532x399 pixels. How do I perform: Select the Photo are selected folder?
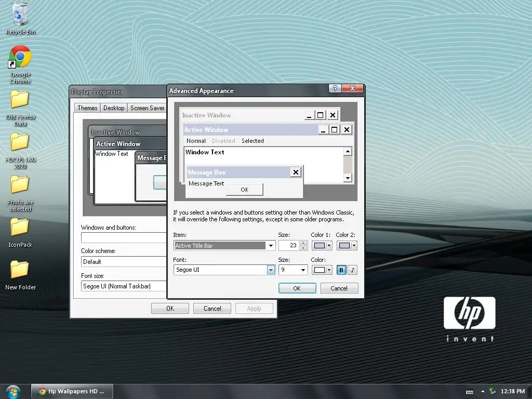point(20,194)
